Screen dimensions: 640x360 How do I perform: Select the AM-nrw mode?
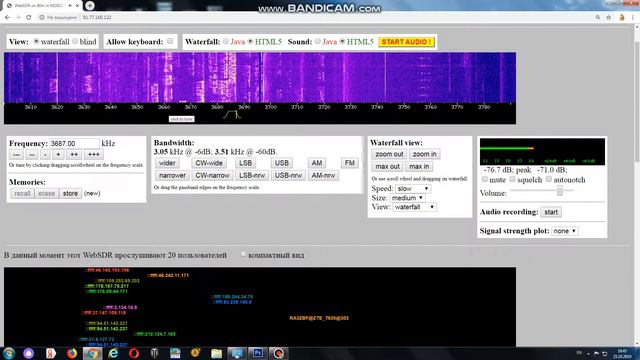pos(323,176)
